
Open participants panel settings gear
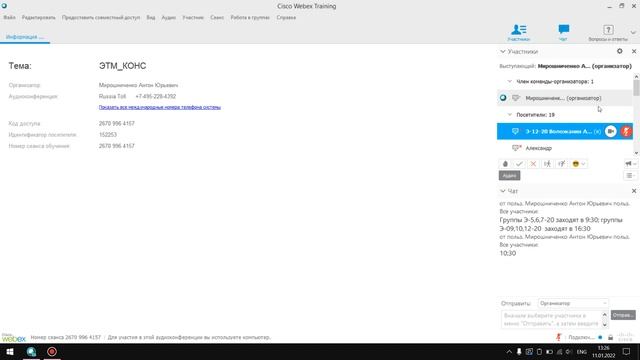click(620, 51)
